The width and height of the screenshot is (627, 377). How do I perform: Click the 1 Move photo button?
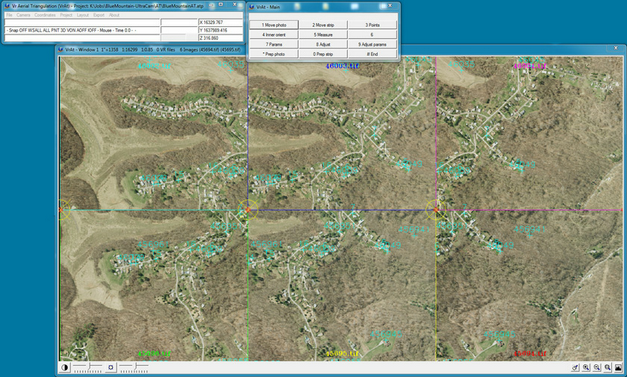pyautogui.click(x=274, y=25)
